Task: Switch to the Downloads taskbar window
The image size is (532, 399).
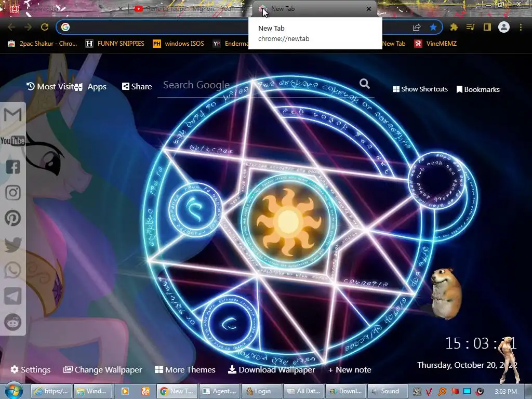Action: coord(345,391)
